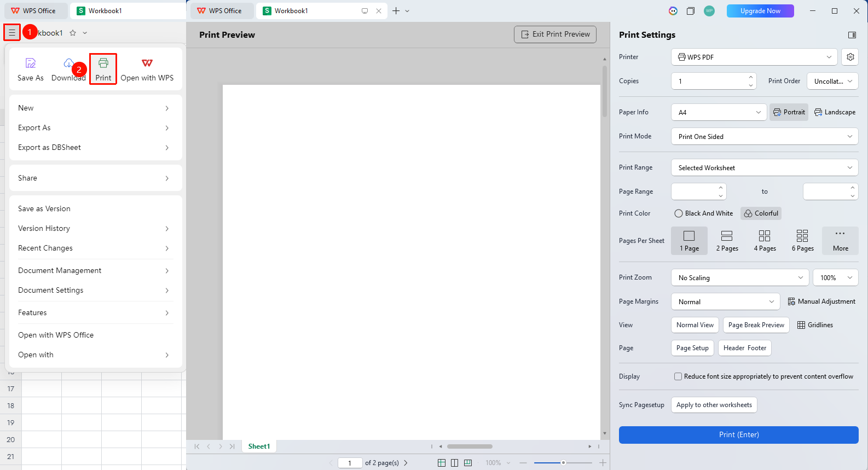The width and height of the screenshot is (868, 470).
Task: Open the hamburger main menu
Action: pos(12,33)
